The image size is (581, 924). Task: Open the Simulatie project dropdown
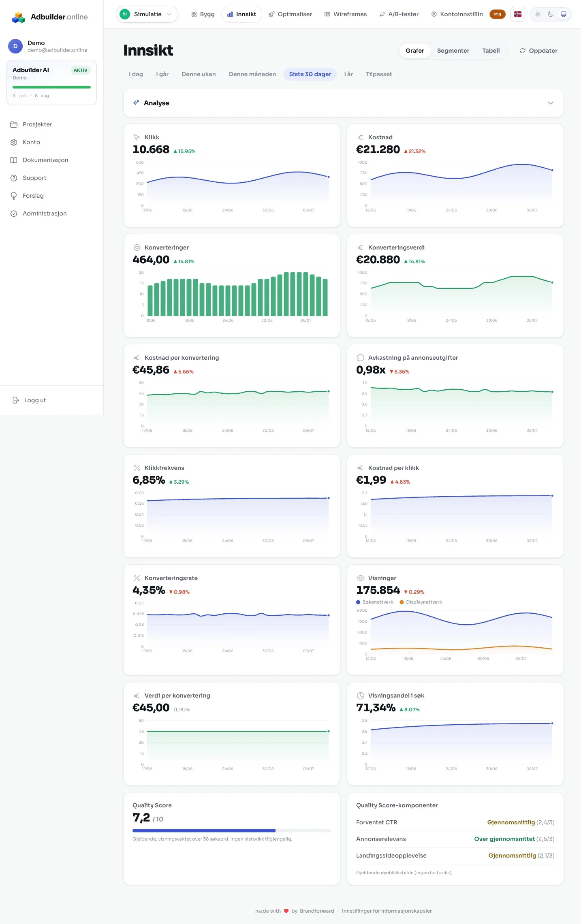pos(147,14)
